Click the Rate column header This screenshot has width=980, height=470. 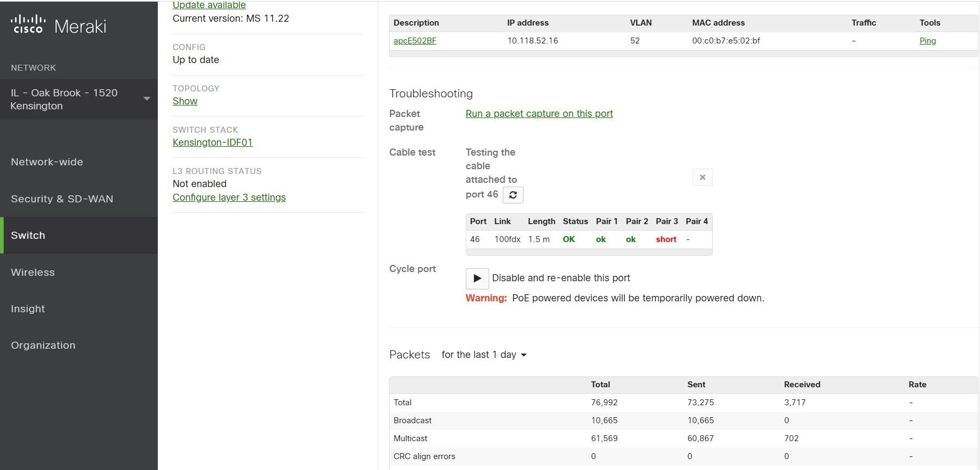pos(917,385)
